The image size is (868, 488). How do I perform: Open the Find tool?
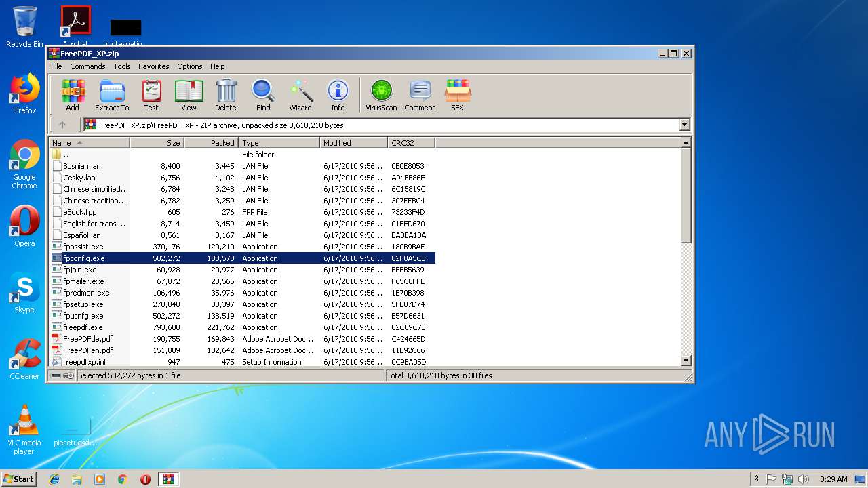click(263, 95)
